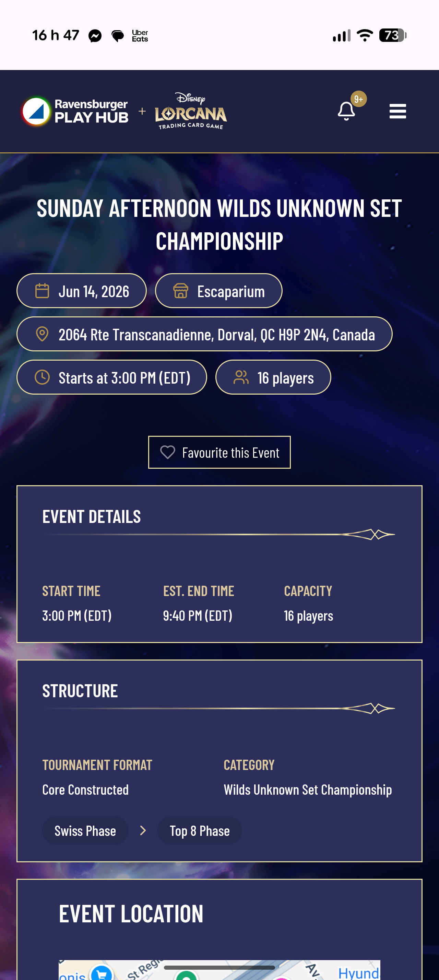Tap the Starts at 3:00 PM chip
Viewport: 439px width, 980px height.
(x=112, y=377)
